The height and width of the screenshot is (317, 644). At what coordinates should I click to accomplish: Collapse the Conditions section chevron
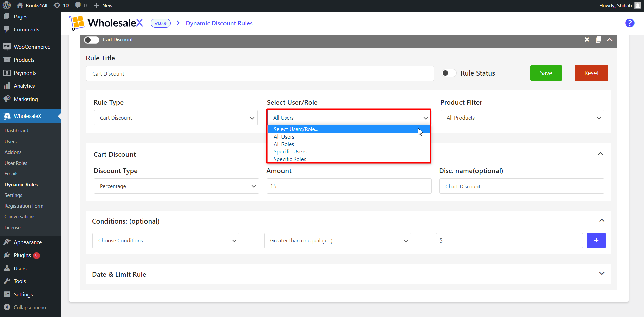(x=602, y=220)
